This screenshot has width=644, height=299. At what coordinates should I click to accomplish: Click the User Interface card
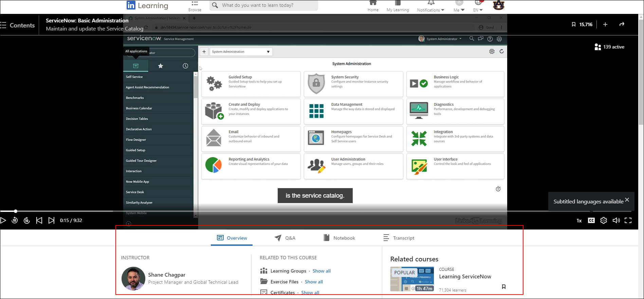(x=455, y=166)
